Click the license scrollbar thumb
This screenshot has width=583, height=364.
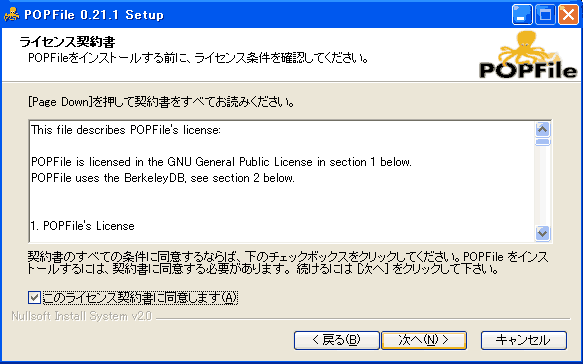(542, 142)
